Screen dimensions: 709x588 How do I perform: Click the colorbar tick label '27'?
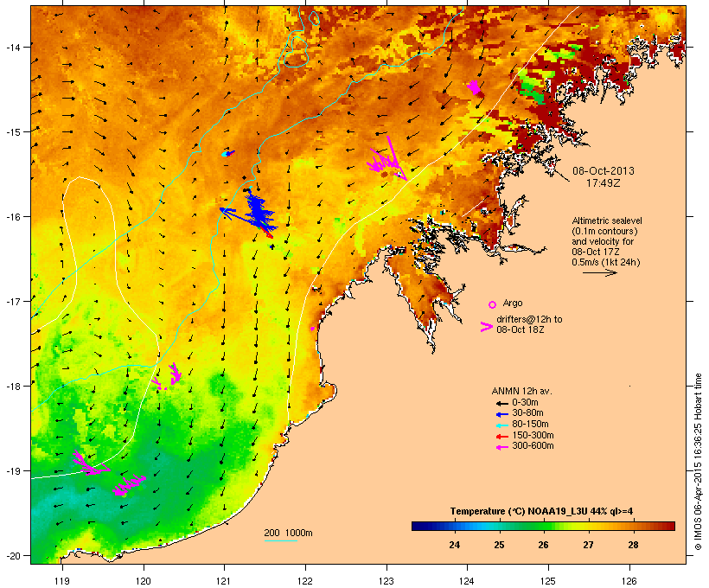tap(588, 545)
